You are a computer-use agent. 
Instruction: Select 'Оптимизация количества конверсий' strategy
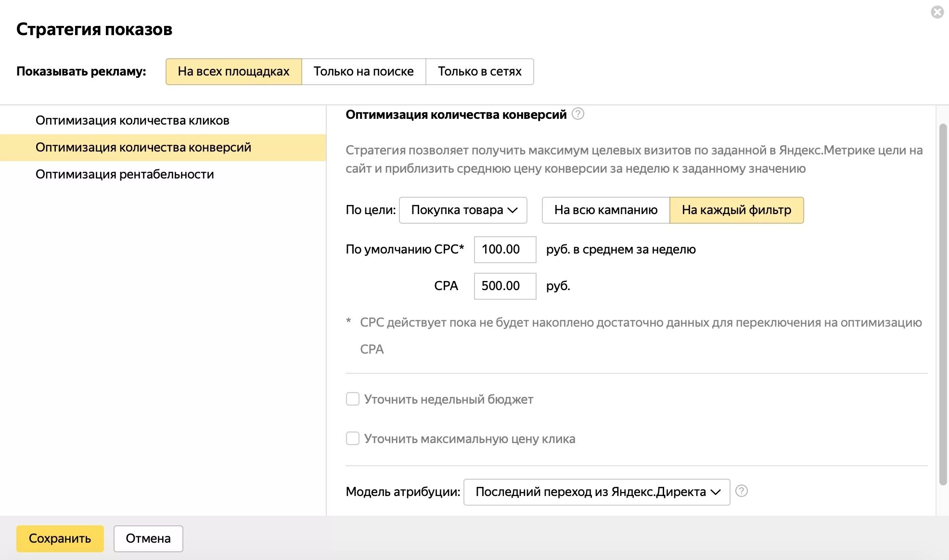coord(143,147)
